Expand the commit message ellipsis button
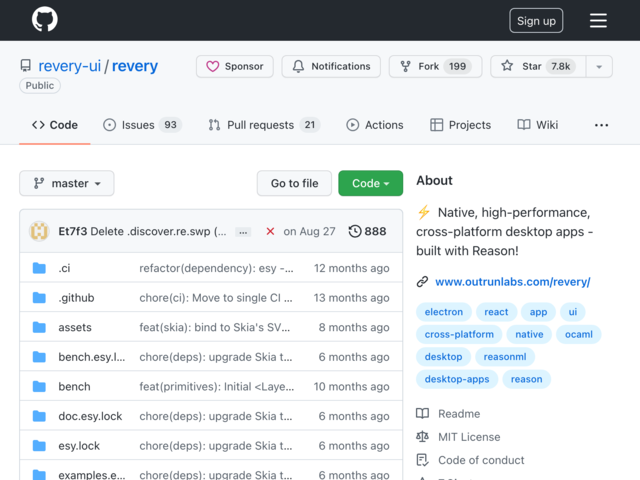 [243, 232]
